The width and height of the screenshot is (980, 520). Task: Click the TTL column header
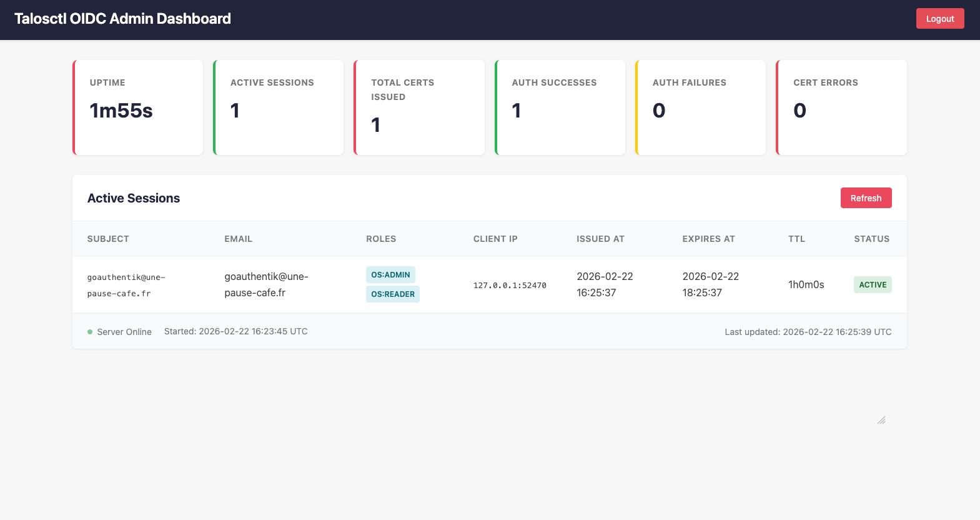coord(796,239)
